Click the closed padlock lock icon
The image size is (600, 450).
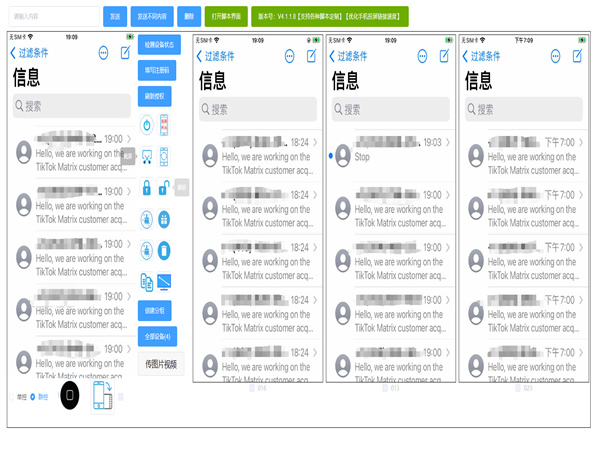pyautogui.click(x=146, y=188)
